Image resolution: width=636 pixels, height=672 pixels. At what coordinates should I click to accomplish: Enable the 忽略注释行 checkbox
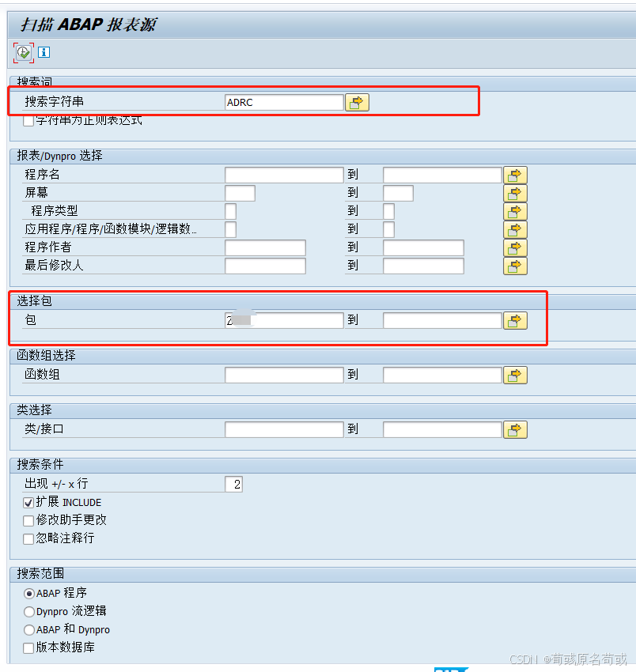click(28, 538)
